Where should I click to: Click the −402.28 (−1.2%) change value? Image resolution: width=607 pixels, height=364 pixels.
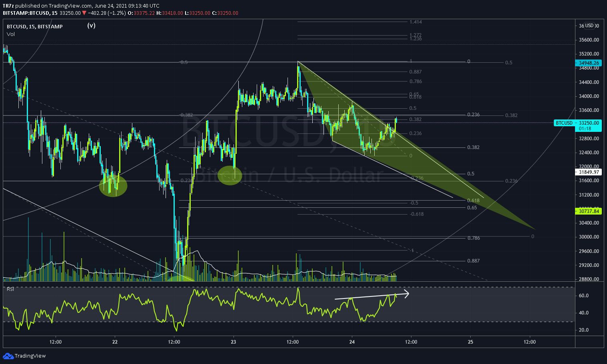click(x=106, y=13)
